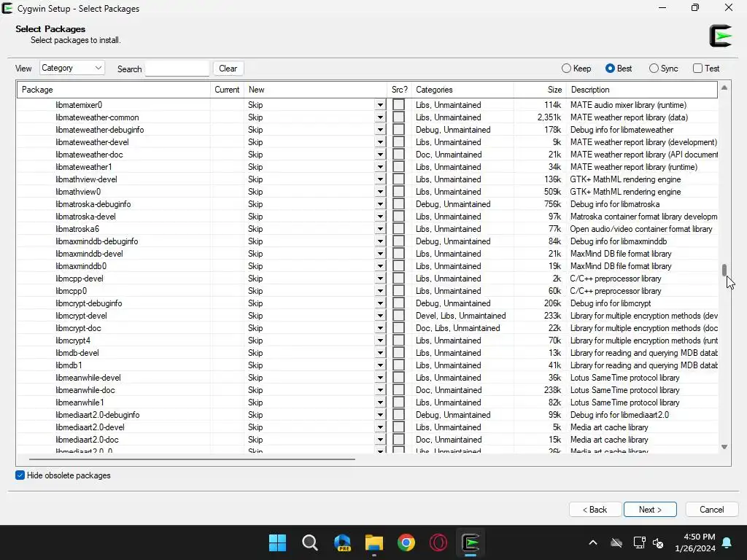Select the libmcrypt-doc package name
The image size is (747, 560).
(78, 328)
